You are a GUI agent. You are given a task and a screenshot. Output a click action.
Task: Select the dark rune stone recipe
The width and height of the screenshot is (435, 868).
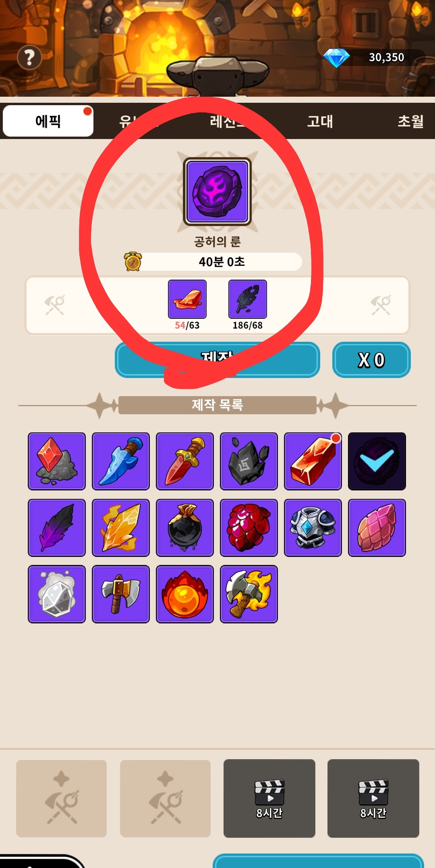coord(249,461)
